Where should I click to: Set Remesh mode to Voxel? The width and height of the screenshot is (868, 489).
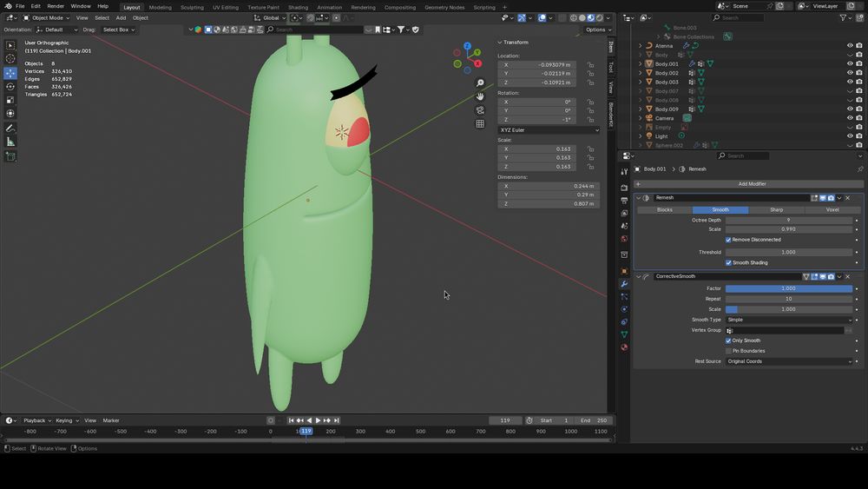coord(832,210)
